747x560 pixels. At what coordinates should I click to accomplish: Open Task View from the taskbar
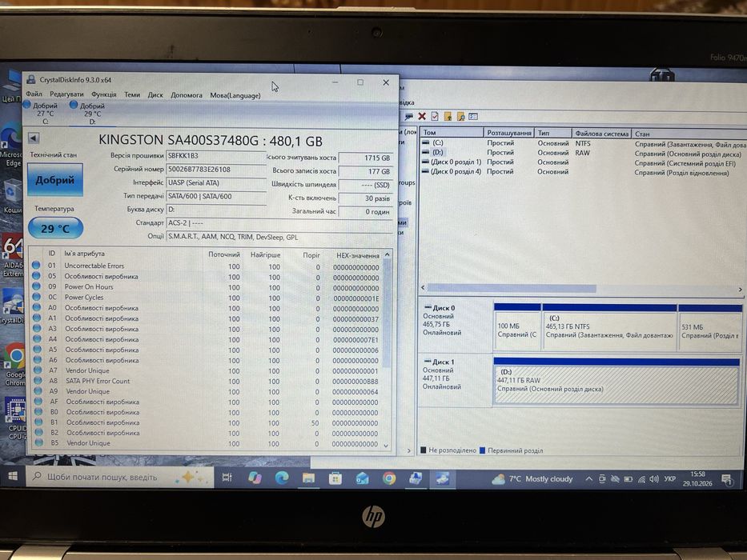[x=227, y=477]
